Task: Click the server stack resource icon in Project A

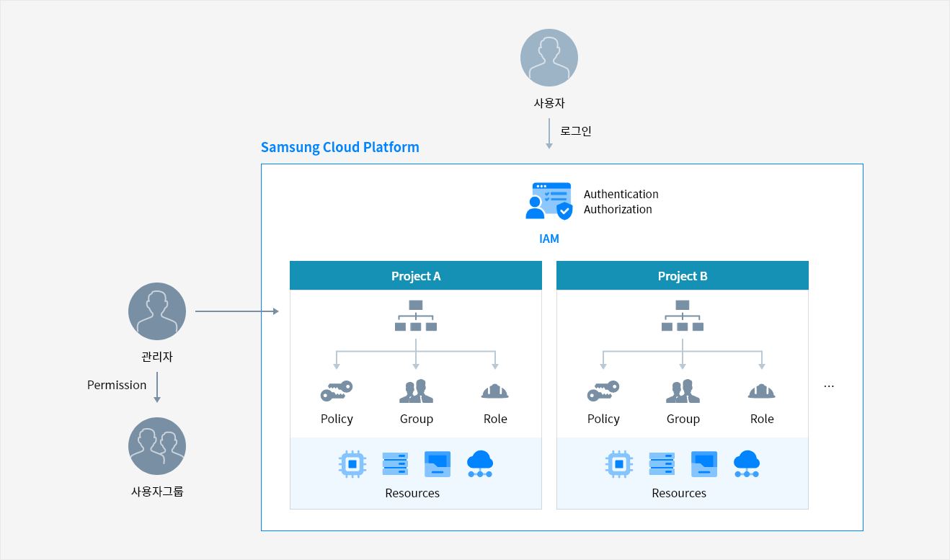Action: tap(395, 464)
